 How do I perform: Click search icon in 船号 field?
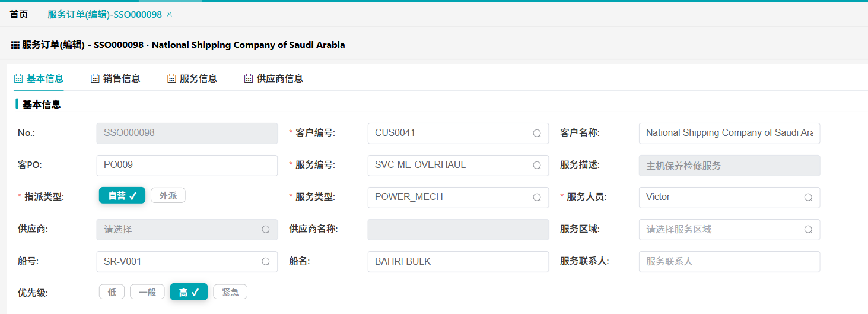click(266, 262)
